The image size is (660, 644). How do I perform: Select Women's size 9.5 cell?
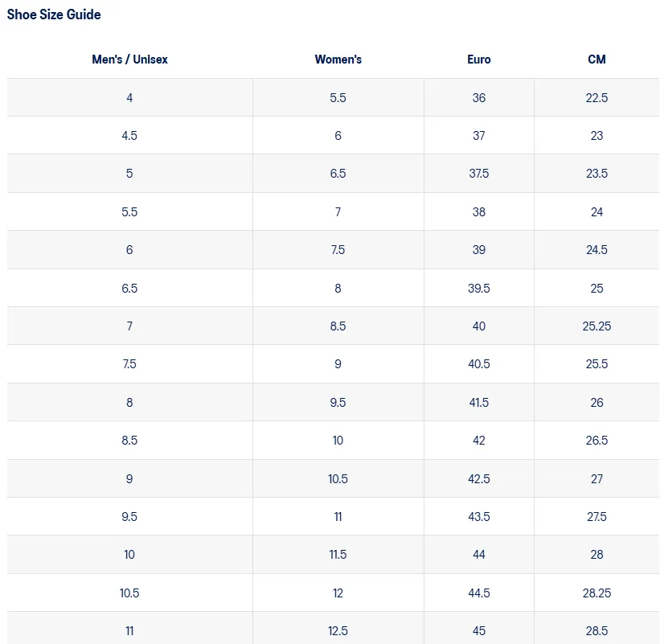click(338, 402)
